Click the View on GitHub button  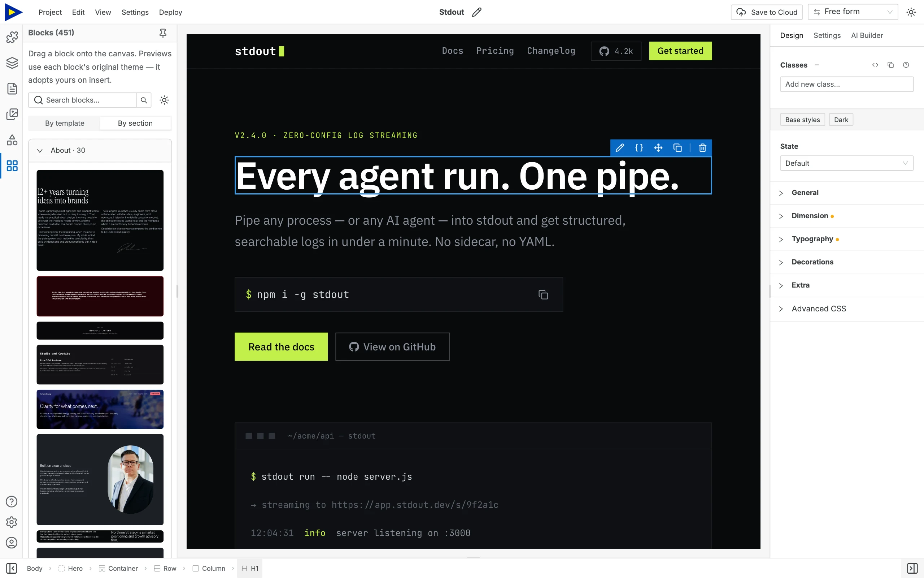click(x=392, y=347)
